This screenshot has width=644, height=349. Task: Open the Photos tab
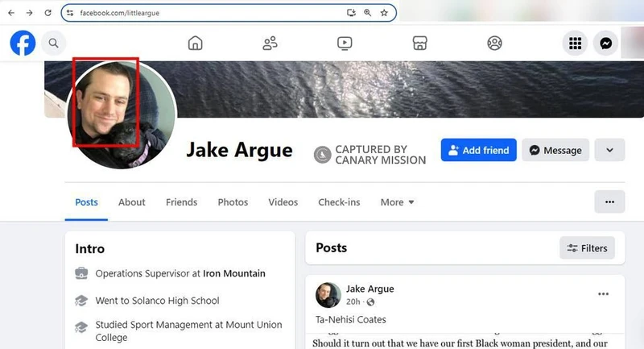[x=233, y=202]
